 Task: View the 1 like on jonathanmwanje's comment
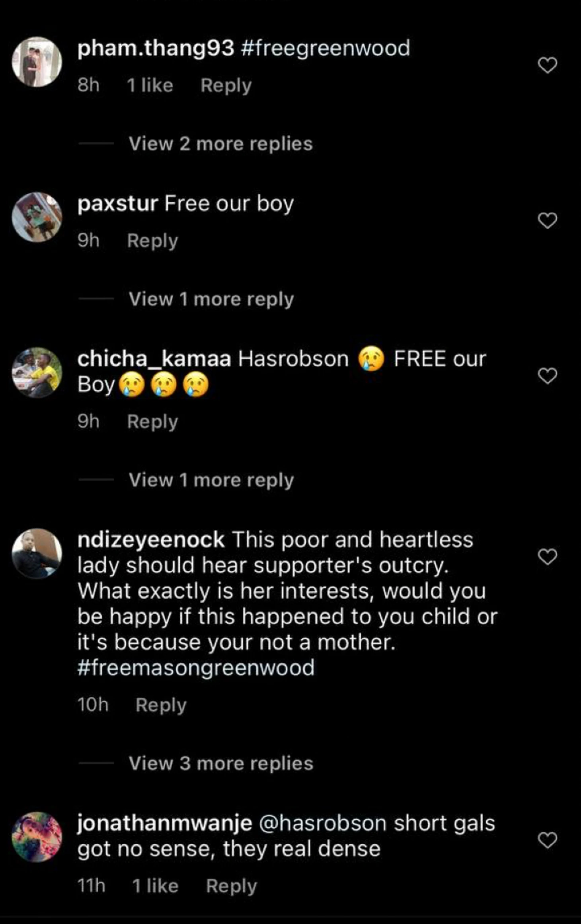click(x=155, y=886)
